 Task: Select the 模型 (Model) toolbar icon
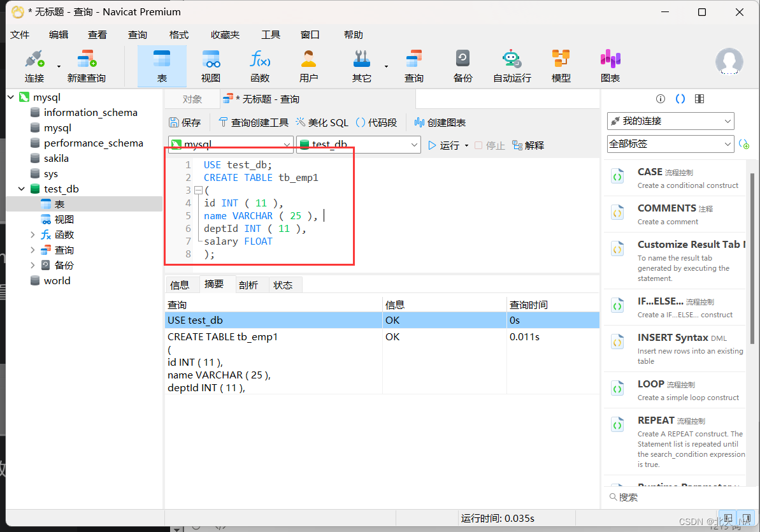pyautogui.click(x=560, y=66)
